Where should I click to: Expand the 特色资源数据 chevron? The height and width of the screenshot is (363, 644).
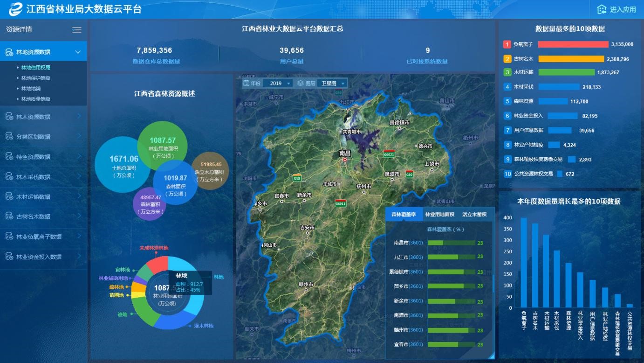point(79,156)
